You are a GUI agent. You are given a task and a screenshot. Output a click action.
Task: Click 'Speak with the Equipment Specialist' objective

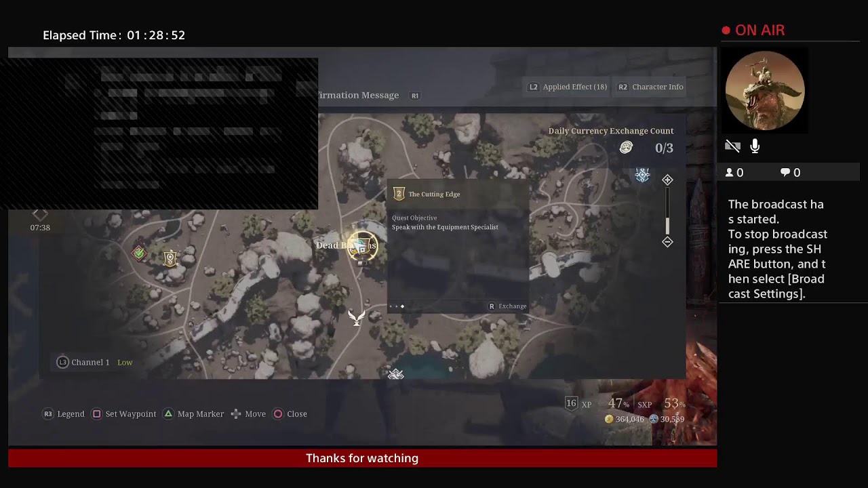445,227
